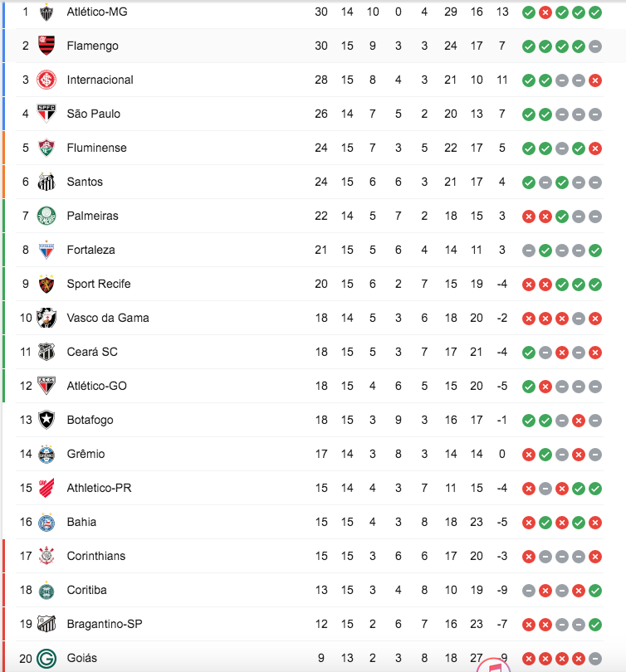The image size is (626, 672).
Task: Click the Palmeiras green crest
Action: 46,216
